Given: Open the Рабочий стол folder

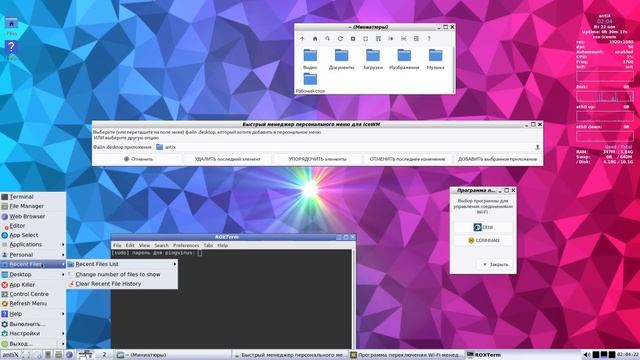Looking at the screenshot, I should coord(310,83).
